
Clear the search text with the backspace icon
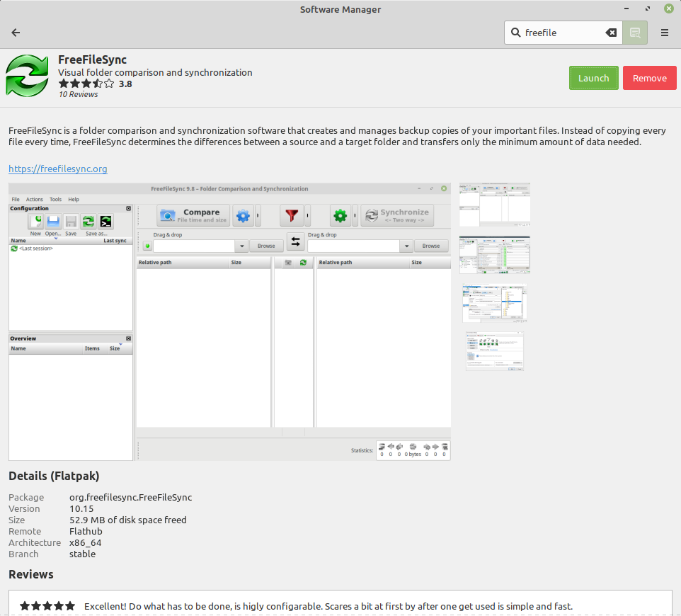tap(611, 33)
